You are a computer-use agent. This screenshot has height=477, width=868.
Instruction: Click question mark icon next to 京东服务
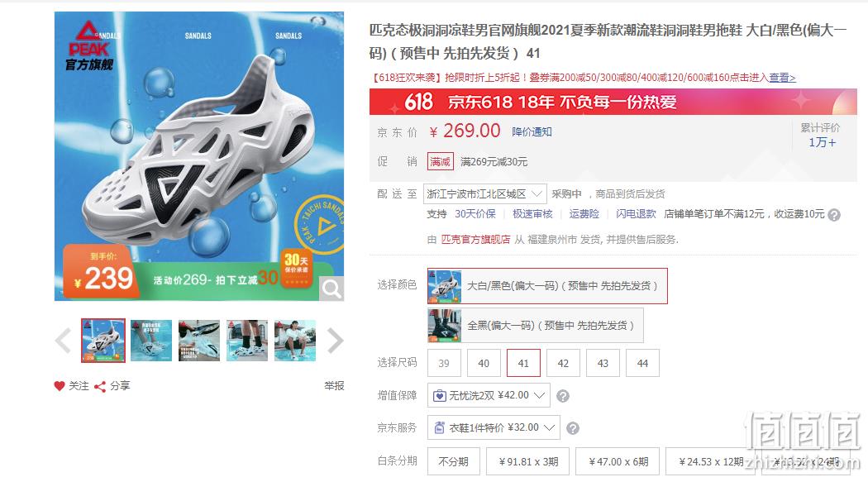pyautogui.click(x=573, y=428)
